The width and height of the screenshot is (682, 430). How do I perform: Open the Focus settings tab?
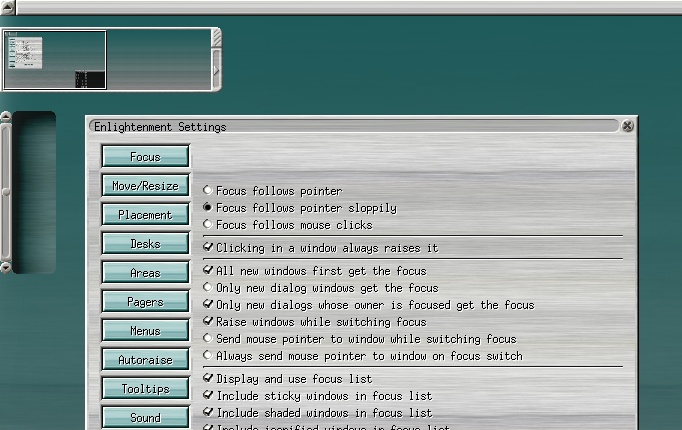(x=145, y=156)
